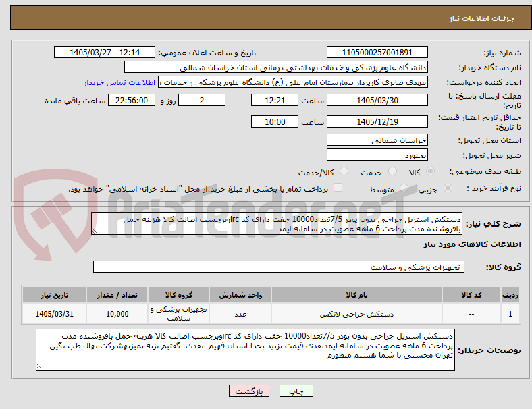Click the شماره نیاز field 1105000257001891
The height and width of the screenshot is (409, 532).
pyautogui.click(x=377, y=52)
